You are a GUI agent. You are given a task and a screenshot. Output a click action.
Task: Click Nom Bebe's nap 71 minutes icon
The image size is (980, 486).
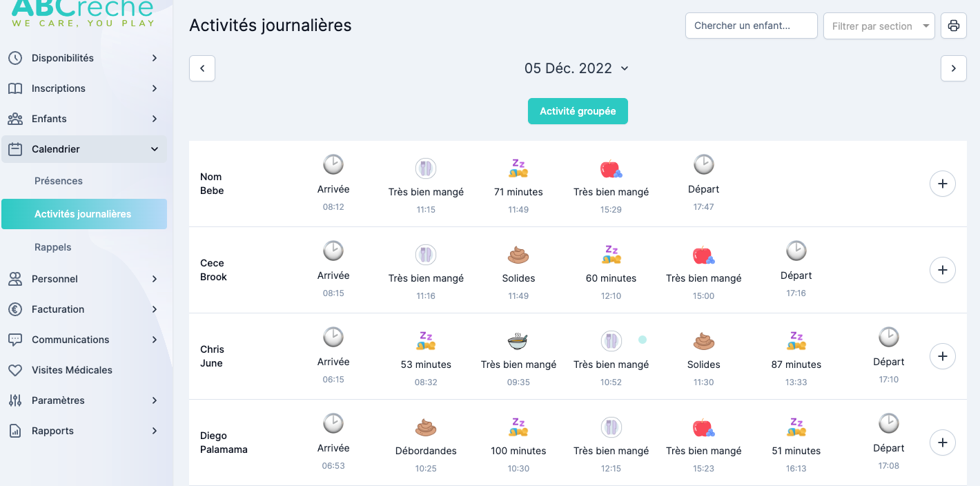pyautogui.click(x=518, y=168)
